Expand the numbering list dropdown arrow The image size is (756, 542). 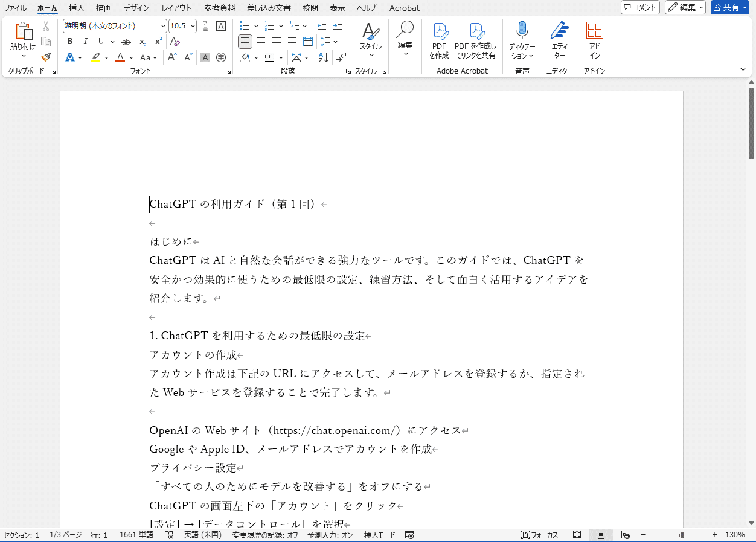pos(281,26)
